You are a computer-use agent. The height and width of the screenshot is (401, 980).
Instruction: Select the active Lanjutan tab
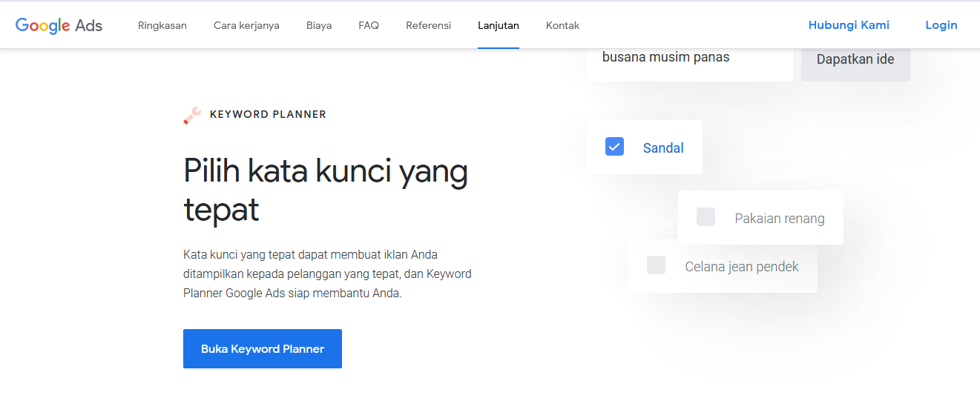[499, 25]
